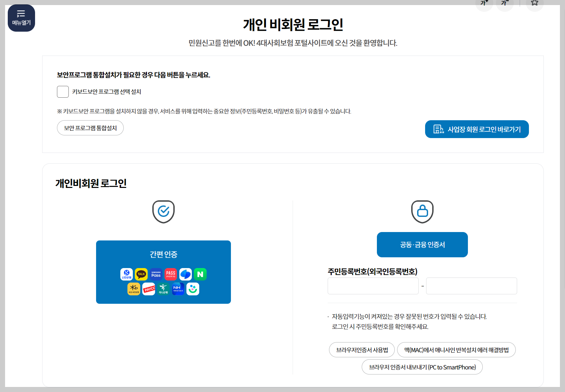The image size is (565, 392).
Task: Select the NH 네일인증서 icon
Action: click(178, 289)
